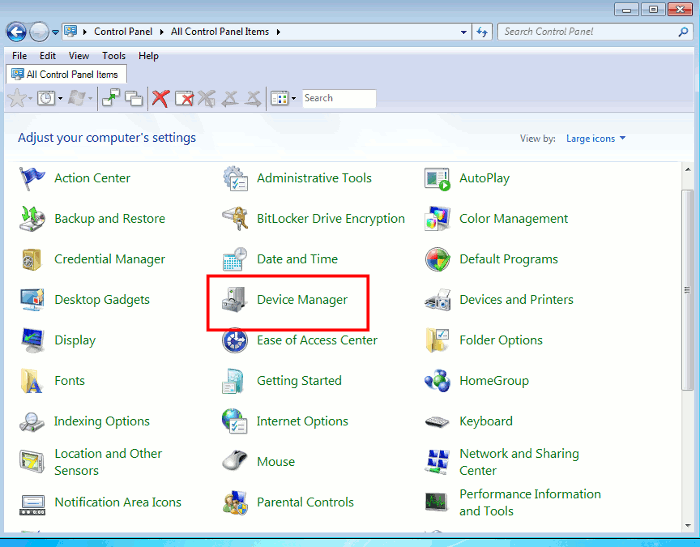Click the refresh button beside the address bar
This screenshot has height=547, width=700.
pyautogui.click(x=482, y=32)
